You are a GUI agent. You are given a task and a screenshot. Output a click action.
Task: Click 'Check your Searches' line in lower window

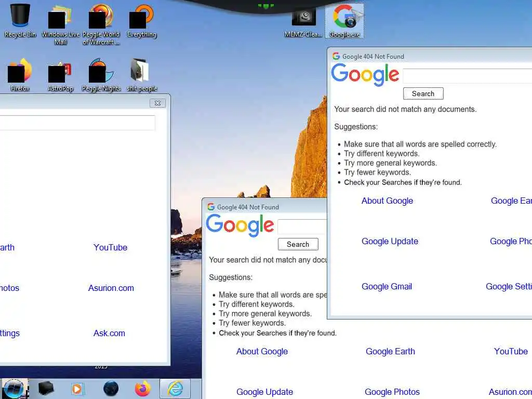tap(277, 333)
